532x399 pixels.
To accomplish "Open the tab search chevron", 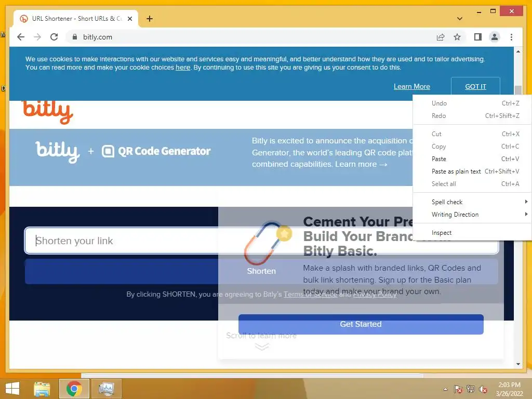I will tap(459, 19).
